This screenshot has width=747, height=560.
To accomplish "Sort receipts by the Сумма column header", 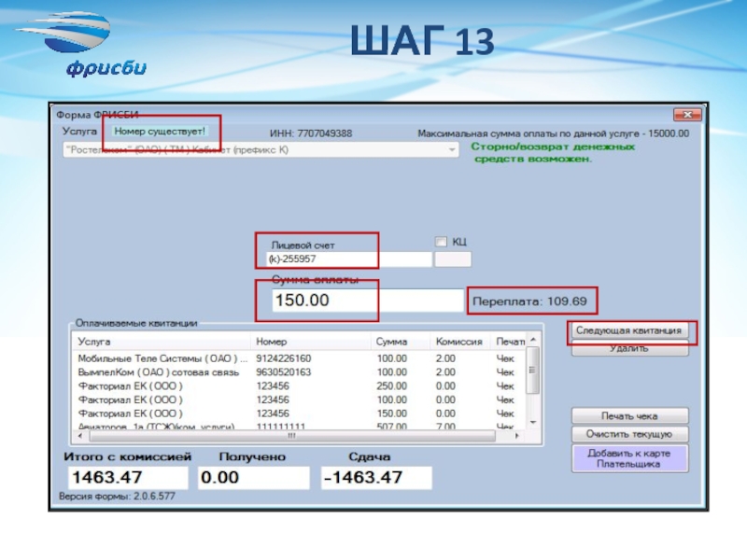I will (401, 342).
